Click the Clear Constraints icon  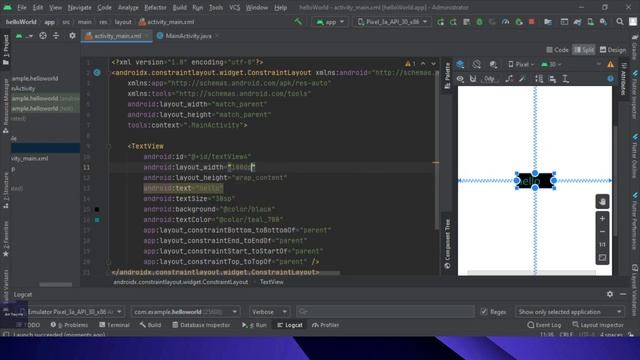coord(509,79)
